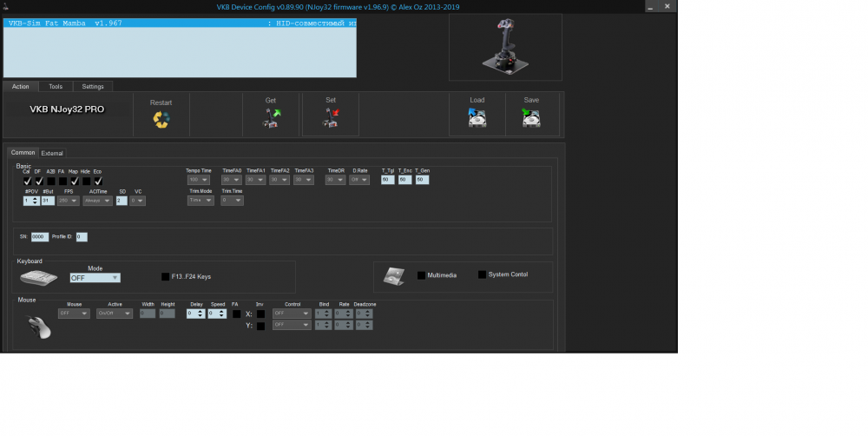Enable the Y axis Inv checkbox
This screenshot has height=436, width=868.
pos(260,326)
